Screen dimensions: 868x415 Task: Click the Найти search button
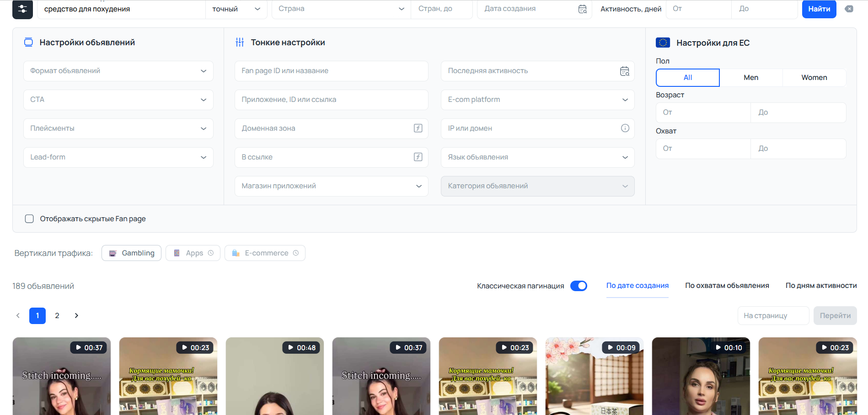(819, 9)
